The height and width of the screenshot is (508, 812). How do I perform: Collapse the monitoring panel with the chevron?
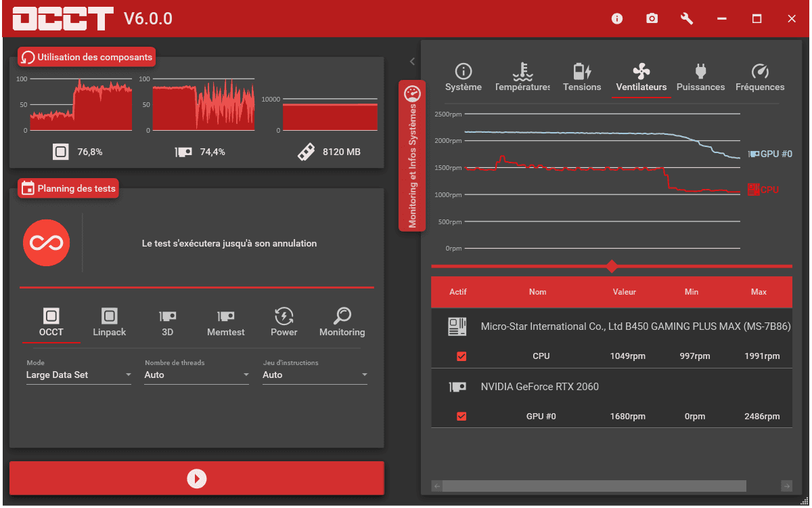tap(412, 62)
